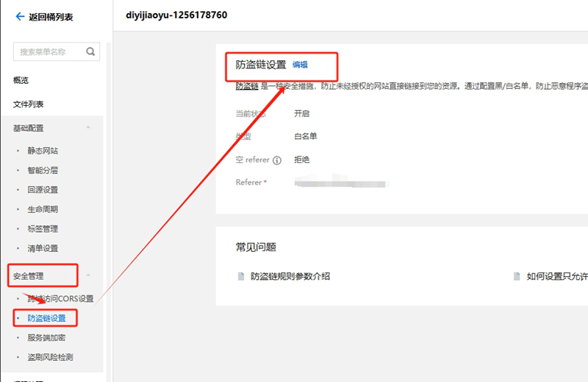Image resolution: width=588 pixels, height=382 pixels.
Task: Go to 跨域访问CORS设置
Action: pyautogui.click(x=60, y=298)
